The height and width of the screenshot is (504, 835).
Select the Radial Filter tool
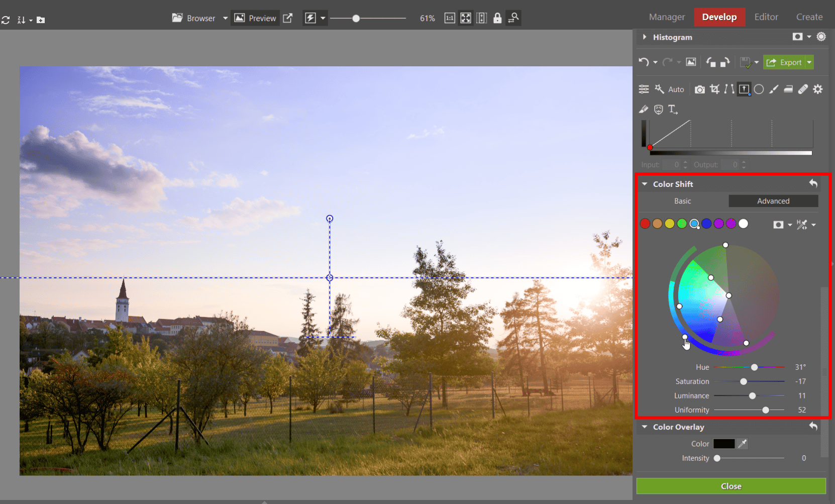pyautogui.click(x=759, y=89)
